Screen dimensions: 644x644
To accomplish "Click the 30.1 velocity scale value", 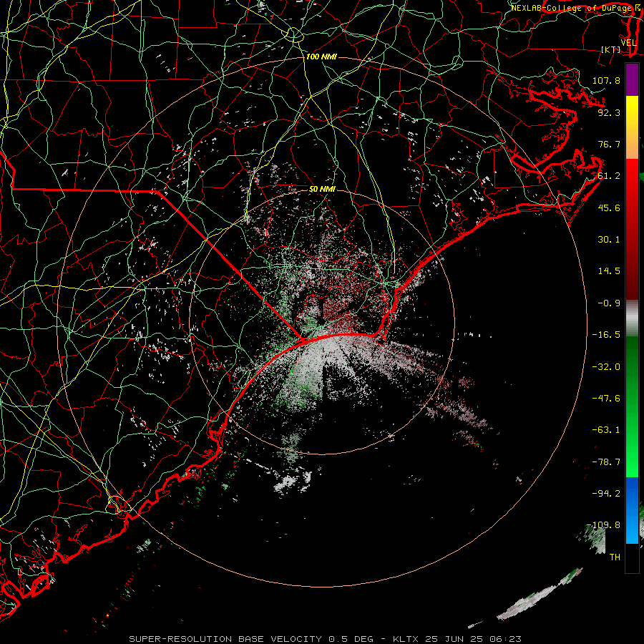I will (609, 240).
